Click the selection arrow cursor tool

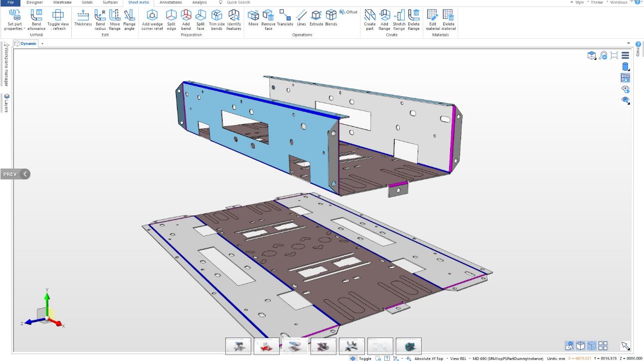coord(625,346)
